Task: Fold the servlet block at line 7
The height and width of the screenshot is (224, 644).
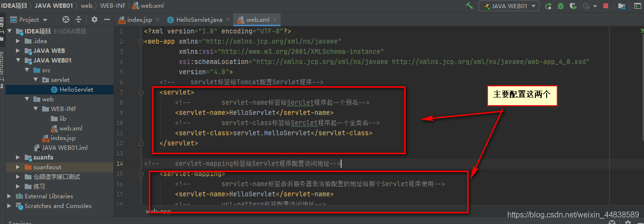Action: (141, 92)
